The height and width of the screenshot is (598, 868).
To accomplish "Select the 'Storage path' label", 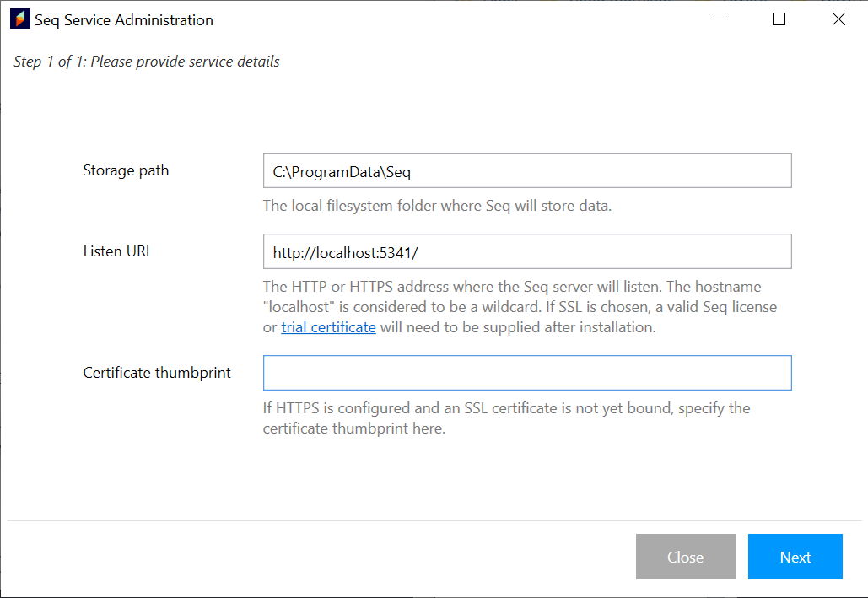I will tap(126, 170).
